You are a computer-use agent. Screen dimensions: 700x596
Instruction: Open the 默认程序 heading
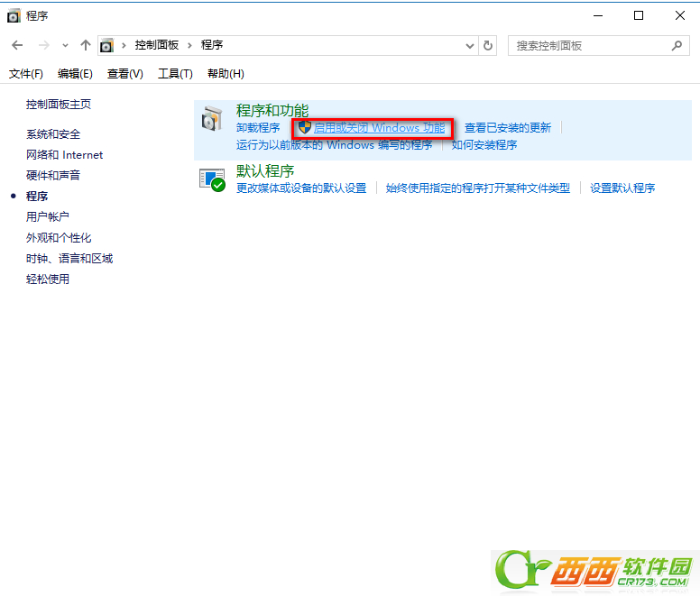(x=265, y=170)
